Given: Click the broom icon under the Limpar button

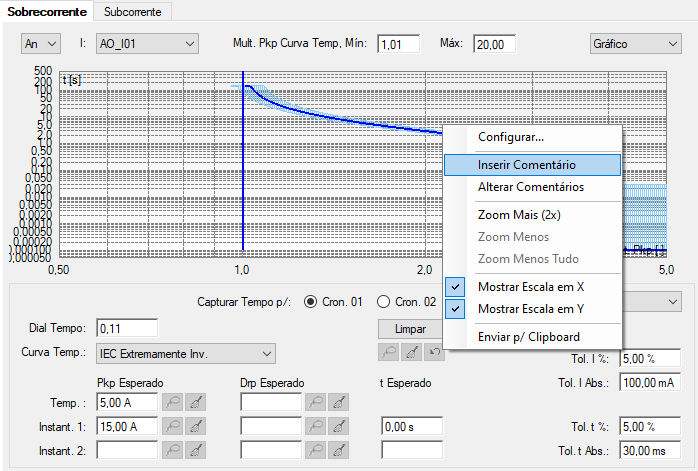Looking at the screenshot, I should pyautogui.click(x=411, y=352).
